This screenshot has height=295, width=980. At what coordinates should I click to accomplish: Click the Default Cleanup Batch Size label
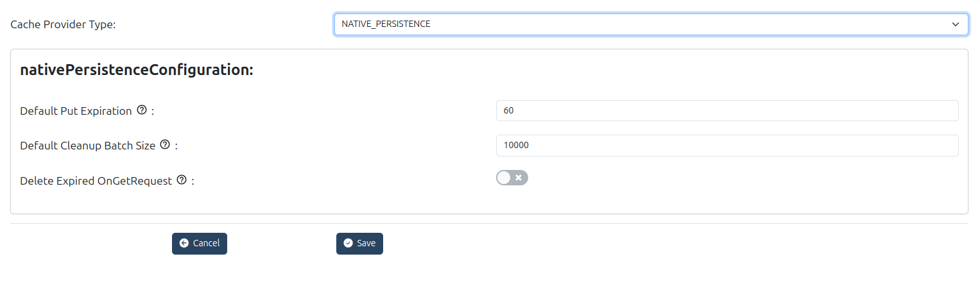87,146
